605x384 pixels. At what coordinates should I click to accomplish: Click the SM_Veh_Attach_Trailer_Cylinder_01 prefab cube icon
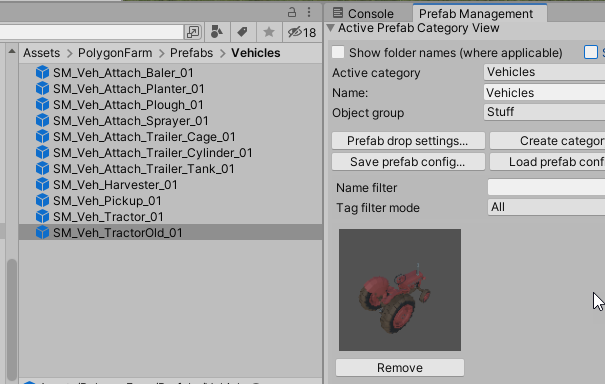(42, 152)
